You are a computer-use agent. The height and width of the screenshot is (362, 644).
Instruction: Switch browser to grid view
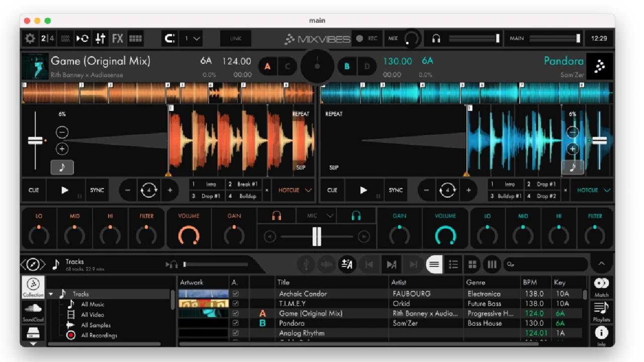(472, 264)
